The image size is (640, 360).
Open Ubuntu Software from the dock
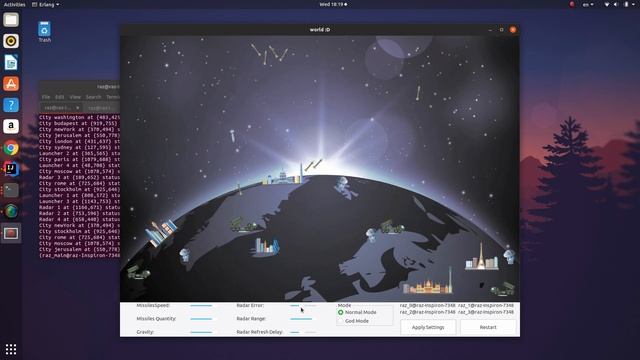click(x=11, y=84)
